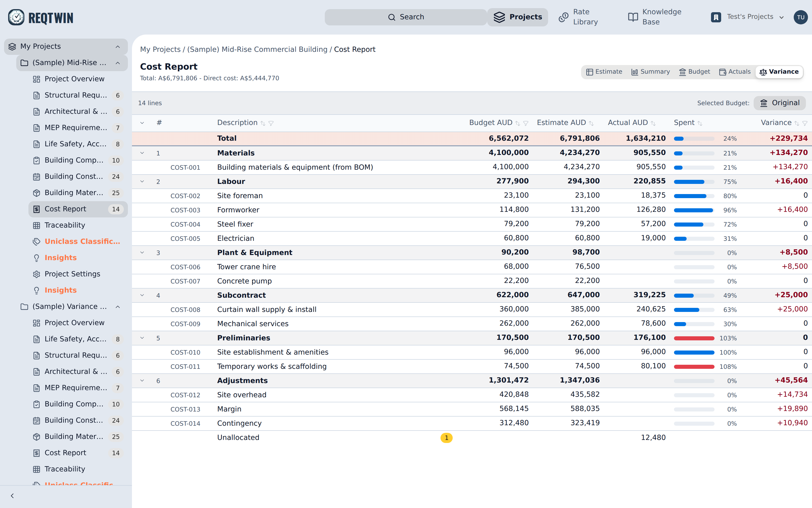The image size is (812, 508).
Task: Open Life Safety item under Variance project
Action: 78,339
